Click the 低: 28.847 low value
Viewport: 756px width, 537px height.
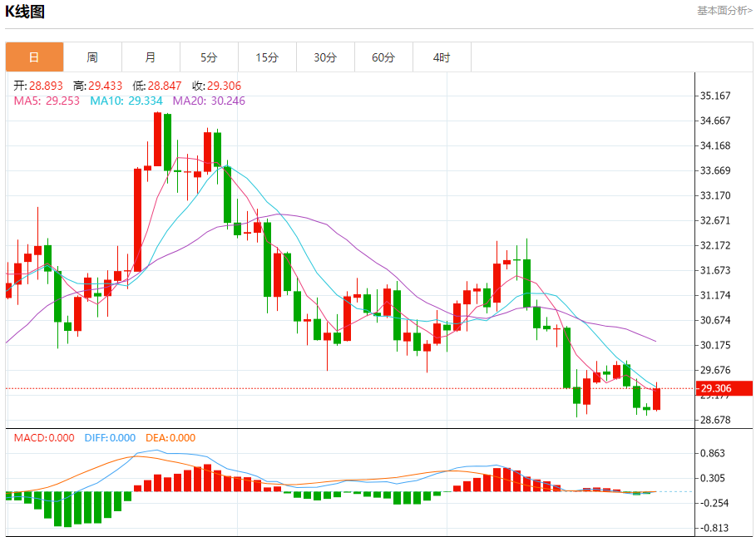(x=157, y=86)
